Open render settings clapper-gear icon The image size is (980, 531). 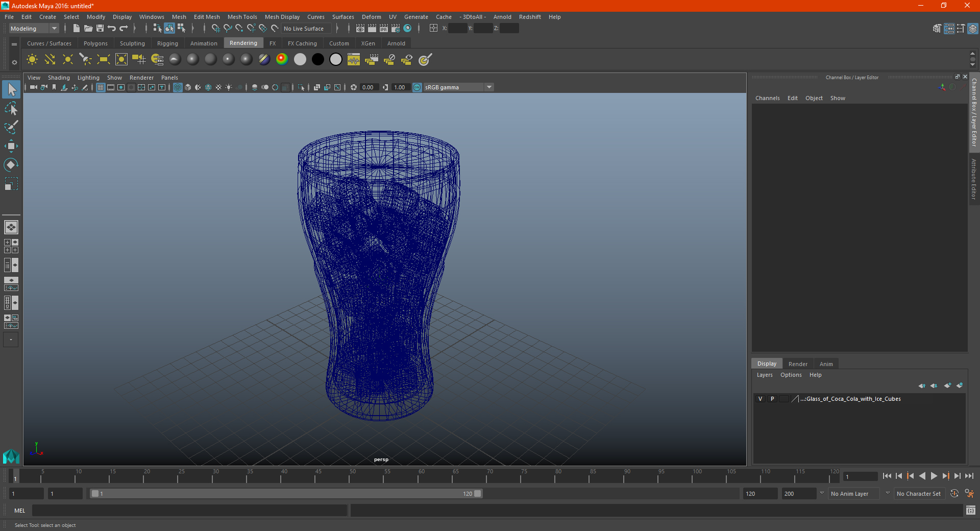tap(396, 29)
